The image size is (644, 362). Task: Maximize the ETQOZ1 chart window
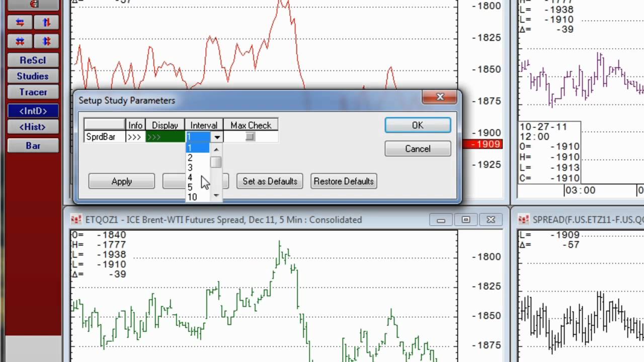coord(466,220)
